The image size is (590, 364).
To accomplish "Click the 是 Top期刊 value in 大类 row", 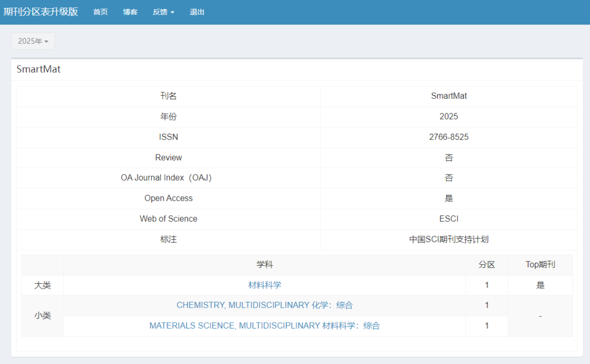I will coord(540,285).
